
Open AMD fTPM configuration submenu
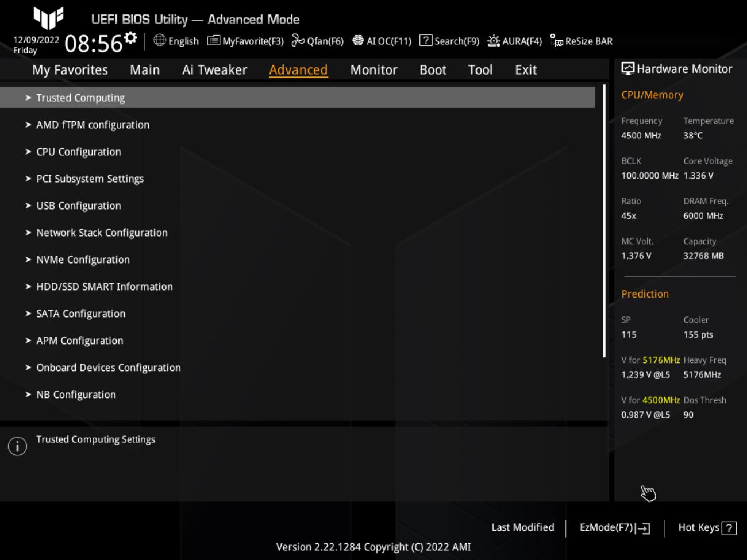click(x=93, y=125)
